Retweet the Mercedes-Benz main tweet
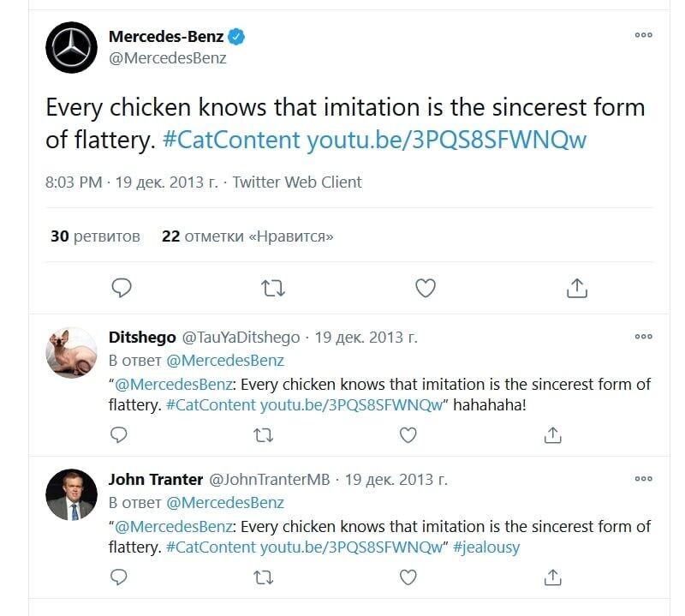 273,288
